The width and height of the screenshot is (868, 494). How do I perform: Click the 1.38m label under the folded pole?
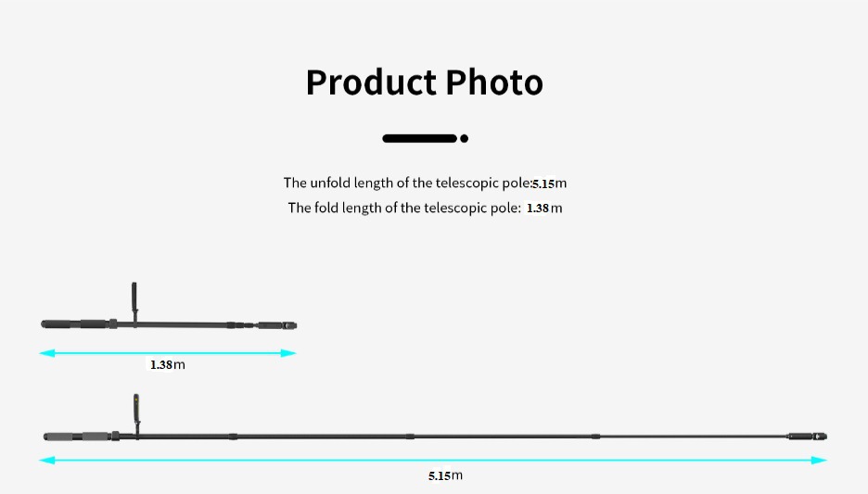click(168, 365)
